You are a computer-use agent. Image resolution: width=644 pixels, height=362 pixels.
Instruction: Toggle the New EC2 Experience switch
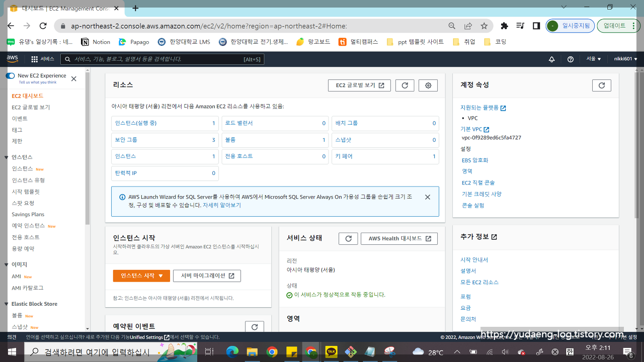[10, 76]
